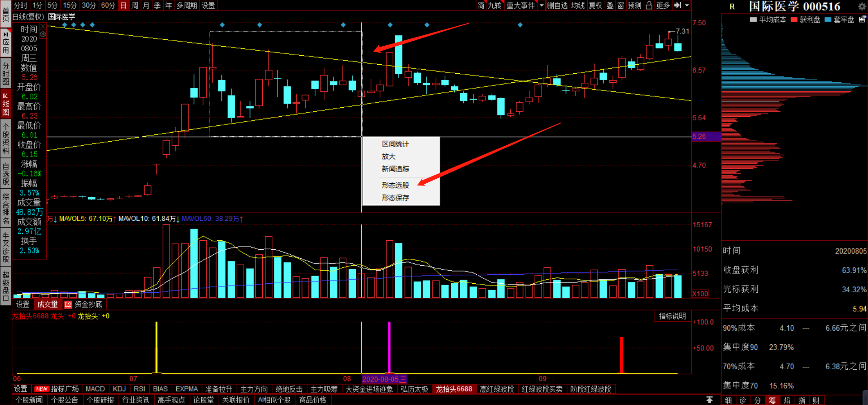Click the export icon next to 套牢盘

pyautogui.click(x=862, y=19)
